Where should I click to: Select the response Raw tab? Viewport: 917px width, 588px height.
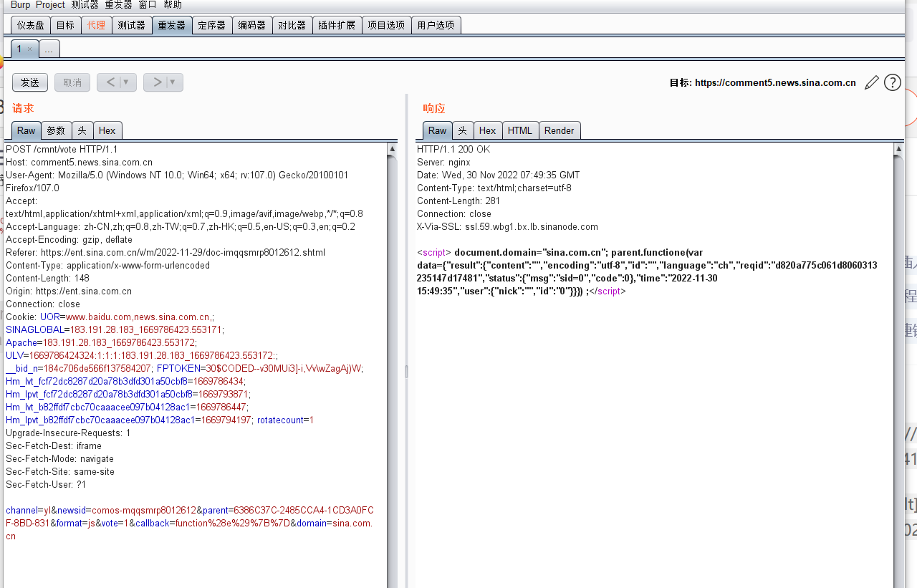pos(438,130)
